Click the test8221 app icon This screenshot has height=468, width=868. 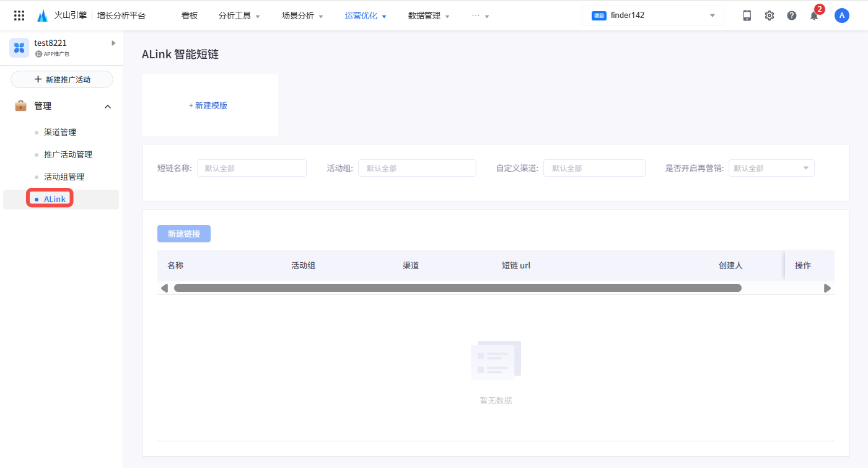click(x=19, y=48)
